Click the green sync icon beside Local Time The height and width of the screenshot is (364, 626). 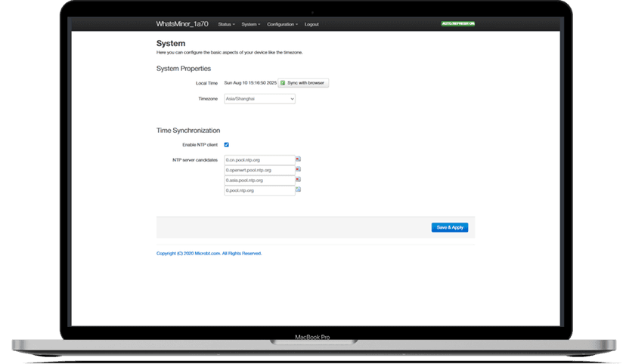click(283, 82)
